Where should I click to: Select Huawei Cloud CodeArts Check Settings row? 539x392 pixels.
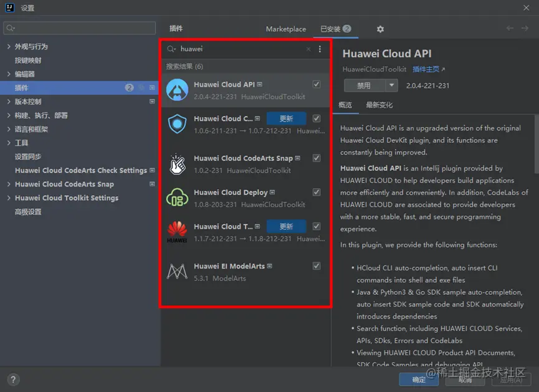tap(80, 170)
